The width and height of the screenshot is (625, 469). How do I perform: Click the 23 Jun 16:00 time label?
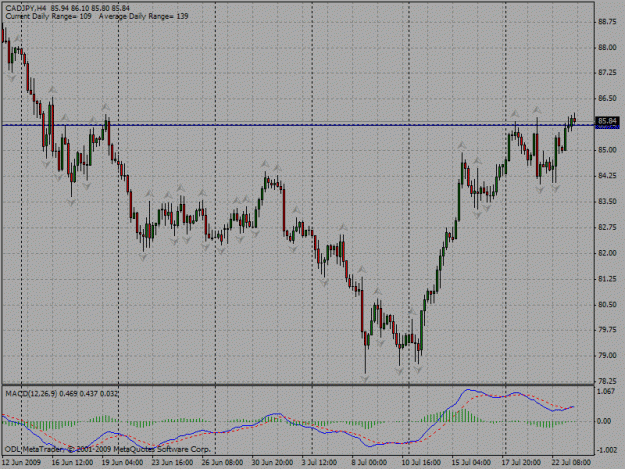[172, 462]
